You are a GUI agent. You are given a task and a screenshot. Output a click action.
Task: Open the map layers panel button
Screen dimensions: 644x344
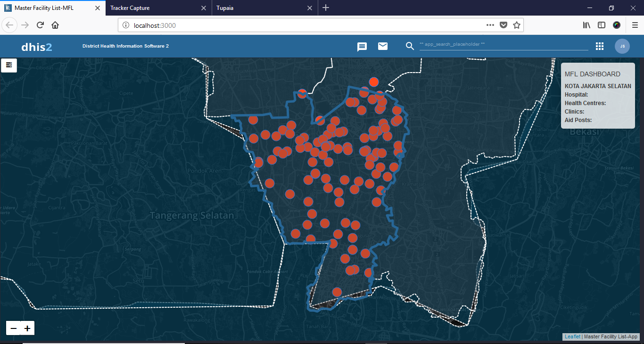(x=9, y=65)
